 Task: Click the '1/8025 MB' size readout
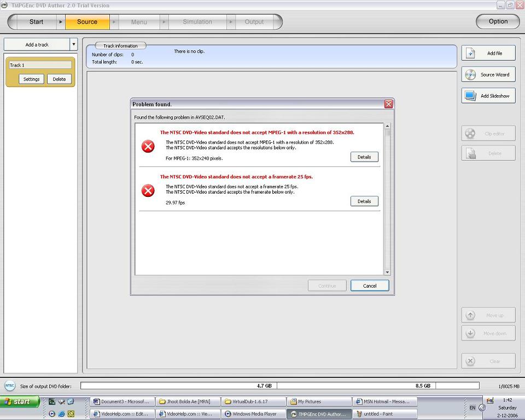[509, 386]
